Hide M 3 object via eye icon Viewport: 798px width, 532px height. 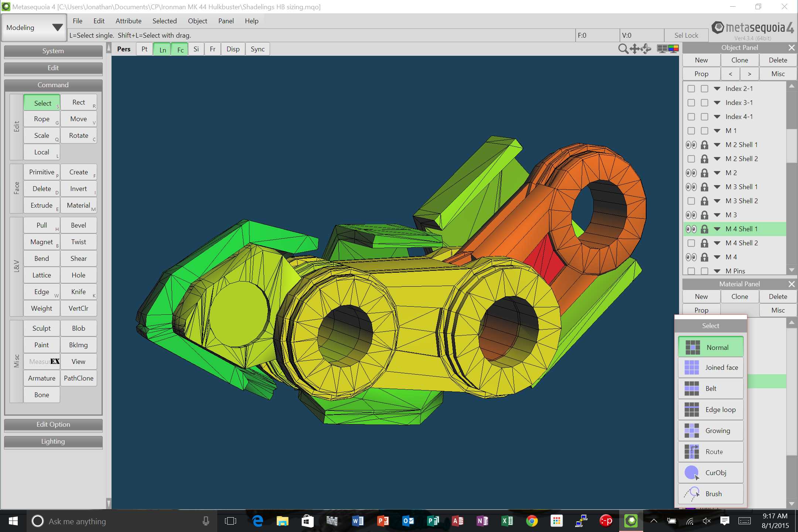point(691,215)
